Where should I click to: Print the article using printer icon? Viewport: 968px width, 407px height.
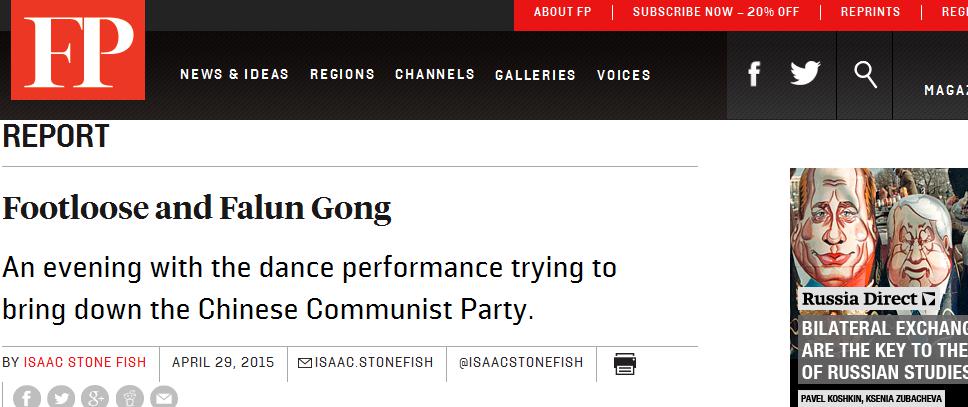[625, 364]
